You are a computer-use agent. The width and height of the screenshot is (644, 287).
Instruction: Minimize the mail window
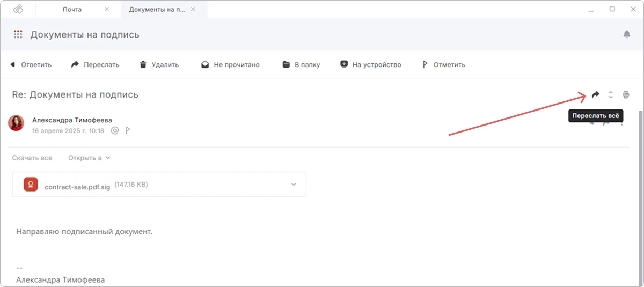tap(591, 9)
